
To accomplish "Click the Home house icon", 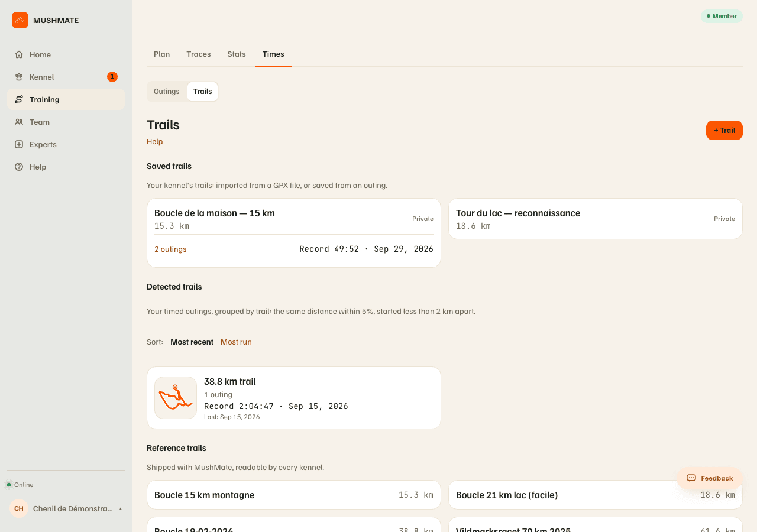I will (19, 54).
